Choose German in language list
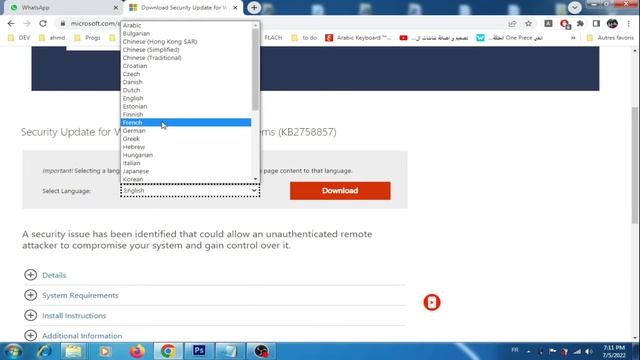 [186, 131]
